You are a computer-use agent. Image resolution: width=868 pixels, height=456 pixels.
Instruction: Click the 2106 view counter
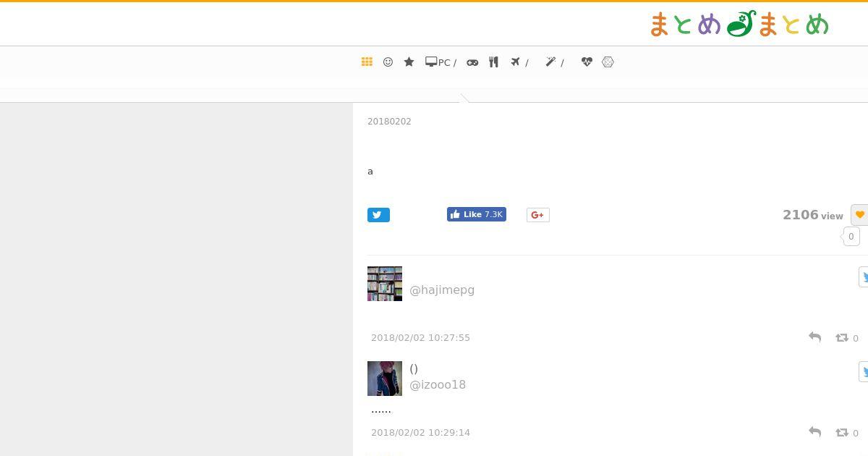coord(812,215)
